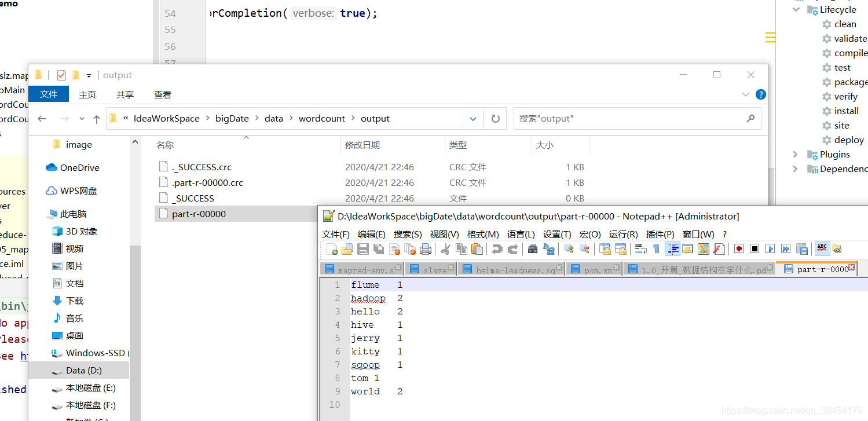868x421 pixels.
Task: Close the part-r-0000 tab
Action: tap(852, 268)
